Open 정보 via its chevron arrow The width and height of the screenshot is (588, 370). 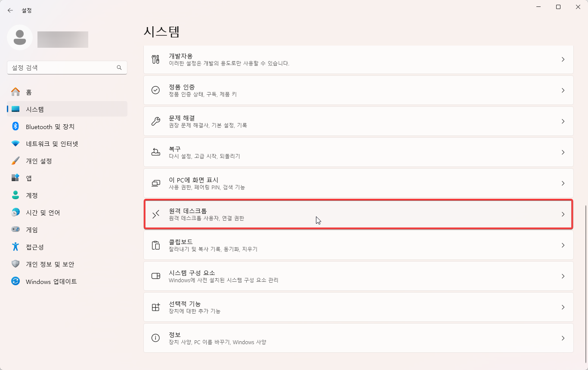coord(563,338)
